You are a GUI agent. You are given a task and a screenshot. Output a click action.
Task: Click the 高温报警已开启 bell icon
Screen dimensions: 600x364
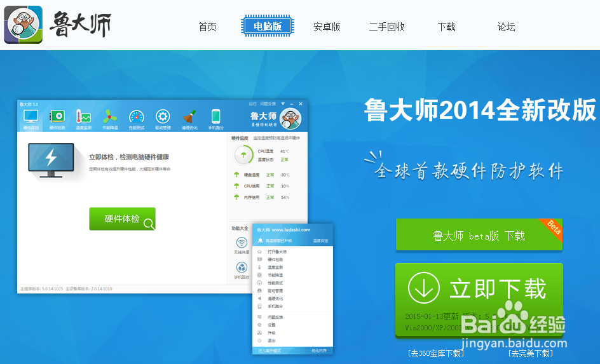260,241
